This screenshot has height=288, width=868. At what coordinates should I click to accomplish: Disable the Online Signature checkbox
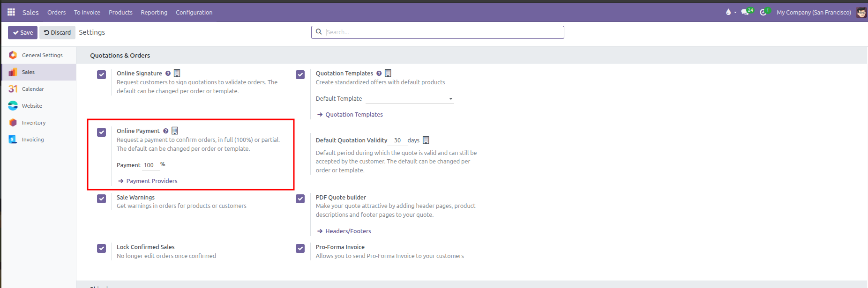click(x=102, y=74)
